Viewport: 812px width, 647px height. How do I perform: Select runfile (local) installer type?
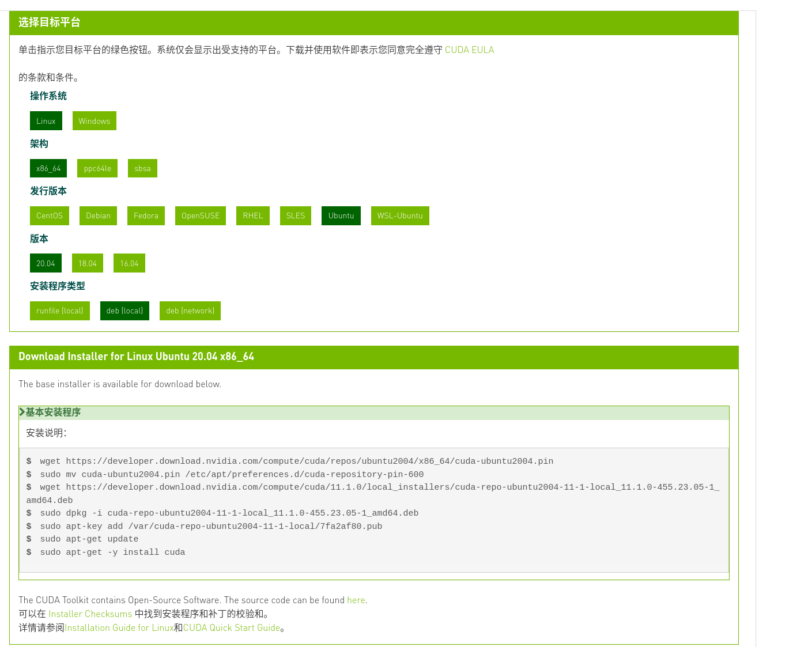coord(60,311)
